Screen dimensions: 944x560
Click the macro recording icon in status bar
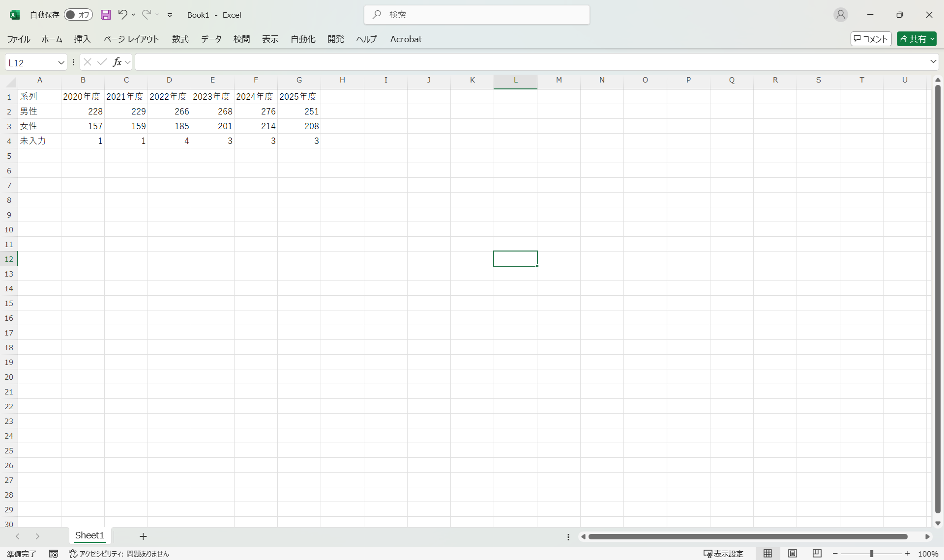click(54, 554)
